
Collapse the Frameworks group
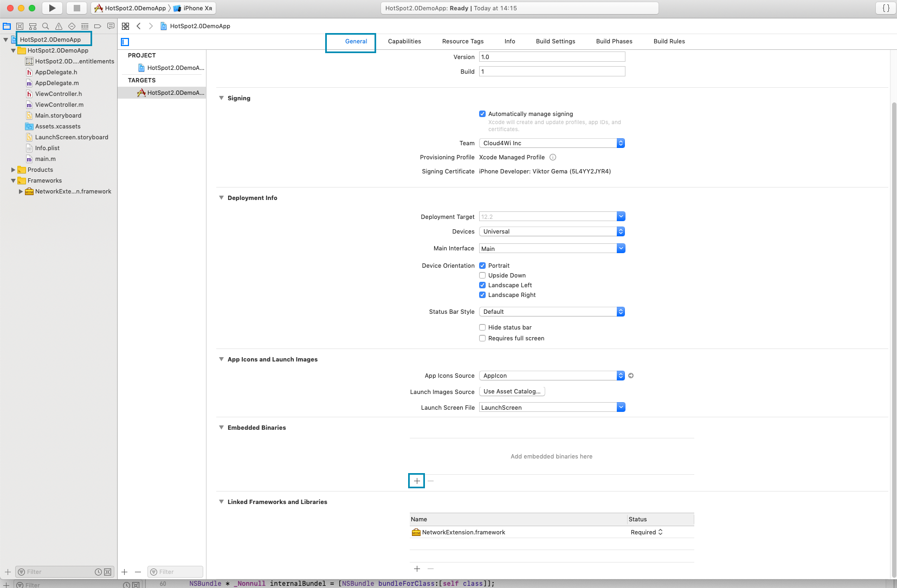[x=14, y=180]
